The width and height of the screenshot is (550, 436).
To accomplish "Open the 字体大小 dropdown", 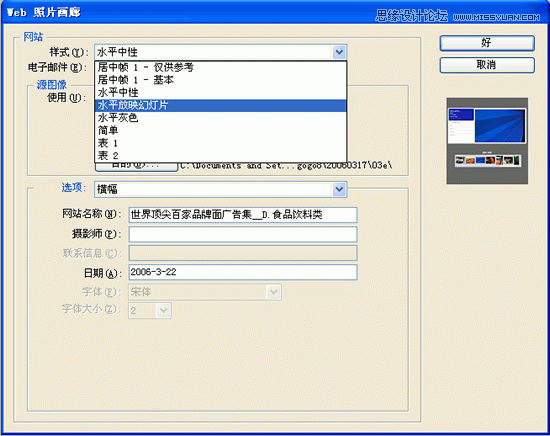I will 150,310.
